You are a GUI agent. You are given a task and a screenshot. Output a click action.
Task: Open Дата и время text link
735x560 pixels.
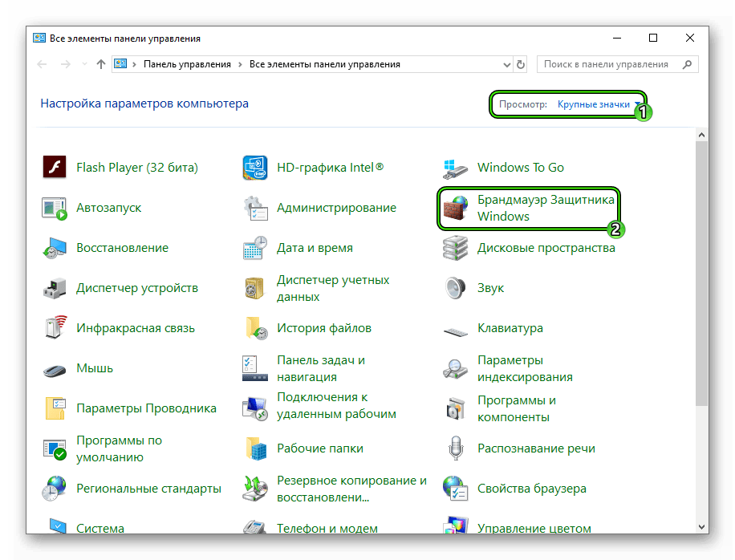point(315,248)
